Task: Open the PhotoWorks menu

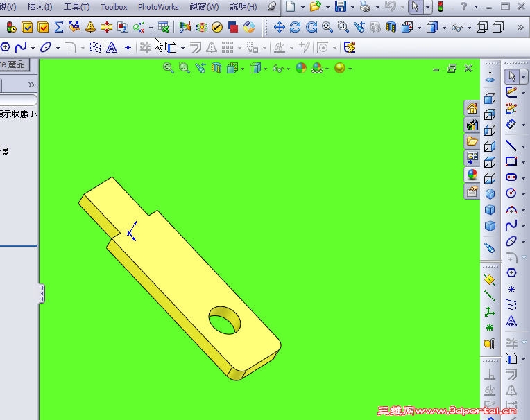Action: 158,6
